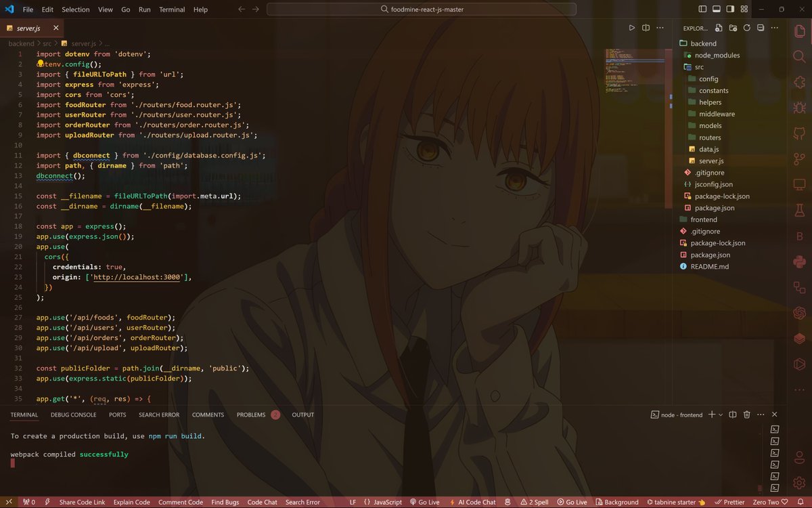This screenshot has width=812, height=508.
Task: Collapse all folders in Explorer
Action: pos(761,28)
